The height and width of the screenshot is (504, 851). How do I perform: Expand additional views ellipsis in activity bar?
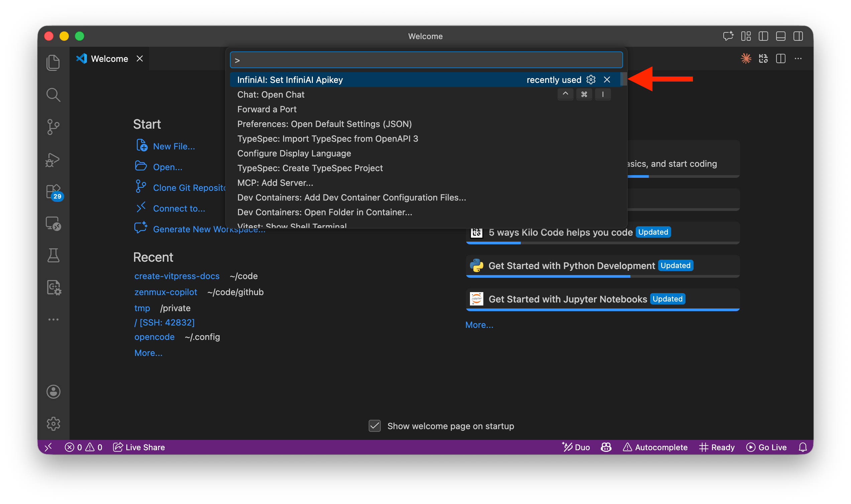53,319
